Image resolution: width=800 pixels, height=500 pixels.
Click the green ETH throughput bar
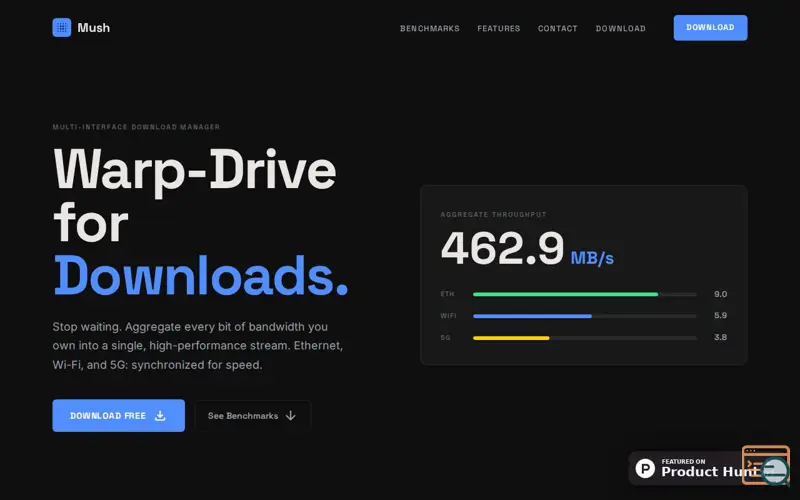click(x=565, y=294)
